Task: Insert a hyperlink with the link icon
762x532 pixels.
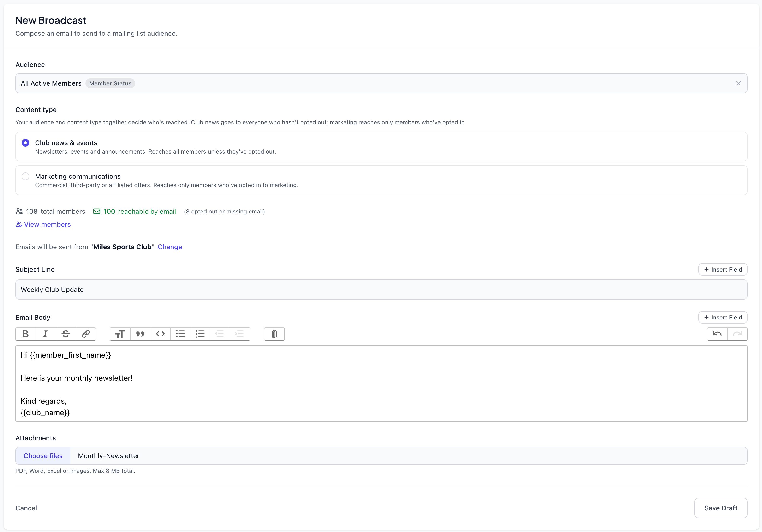Action: coord(86,334)
